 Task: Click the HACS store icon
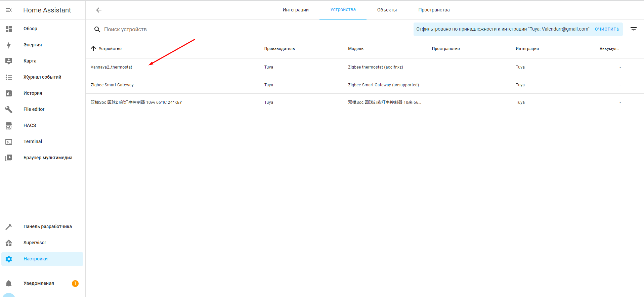tap(9, 126)
